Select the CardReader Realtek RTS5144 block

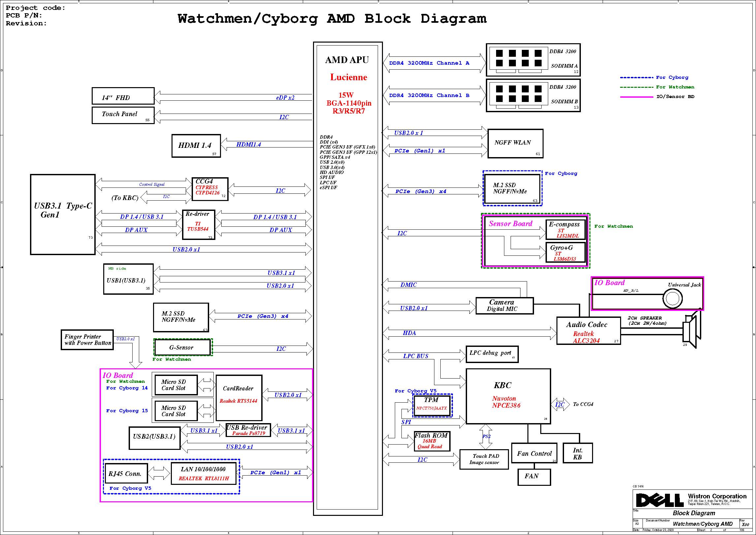coord(239,398)
